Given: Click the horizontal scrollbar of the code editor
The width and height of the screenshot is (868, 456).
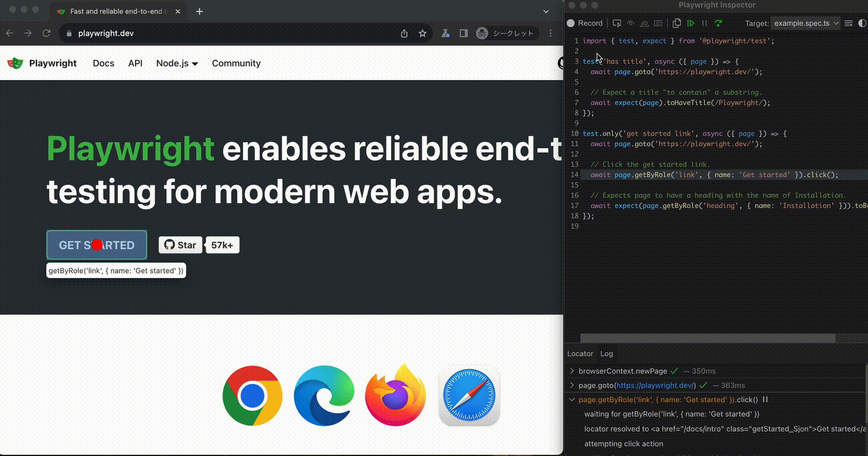Looking at the screenshot, I should [x=708, y=338].
